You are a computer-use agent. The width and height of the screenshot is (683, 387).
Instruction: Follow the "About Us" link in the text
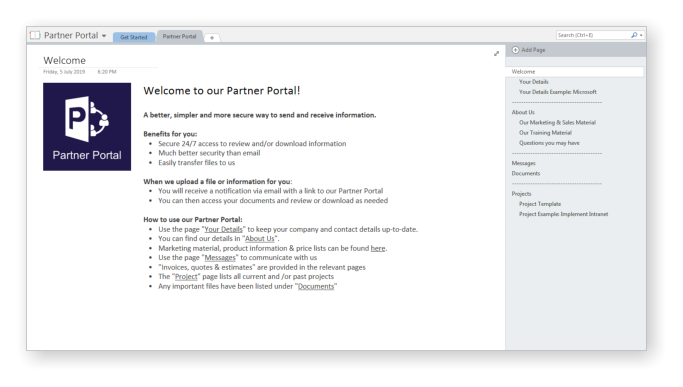coord(260,238)
